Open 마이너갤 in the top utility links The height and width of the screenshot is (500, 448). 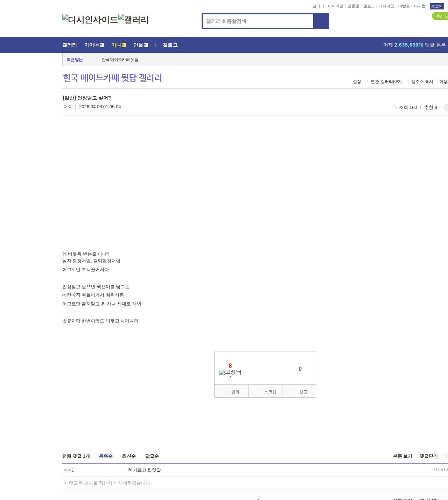336,6
